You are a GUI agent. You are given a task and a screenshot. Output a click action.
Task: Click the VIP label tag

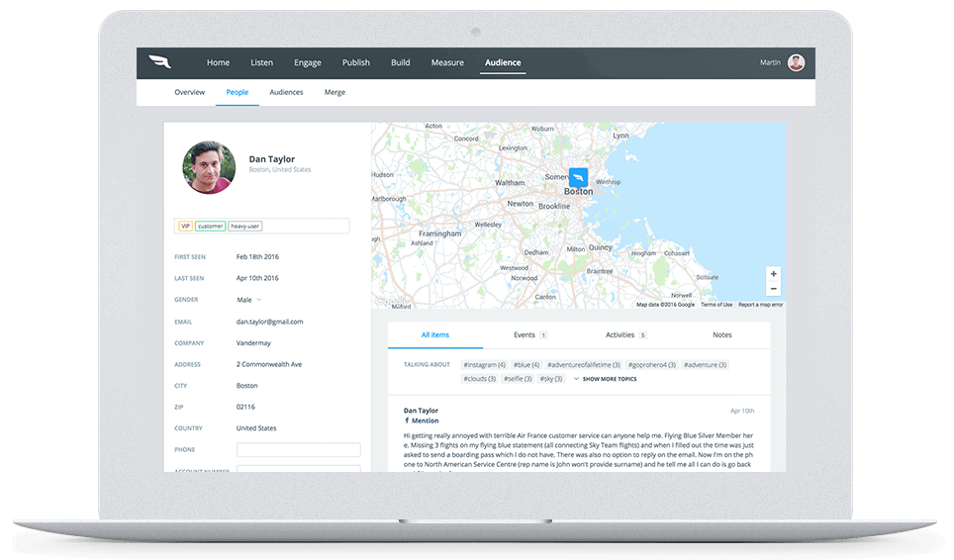pyautogui.click(x=184, y=227)
